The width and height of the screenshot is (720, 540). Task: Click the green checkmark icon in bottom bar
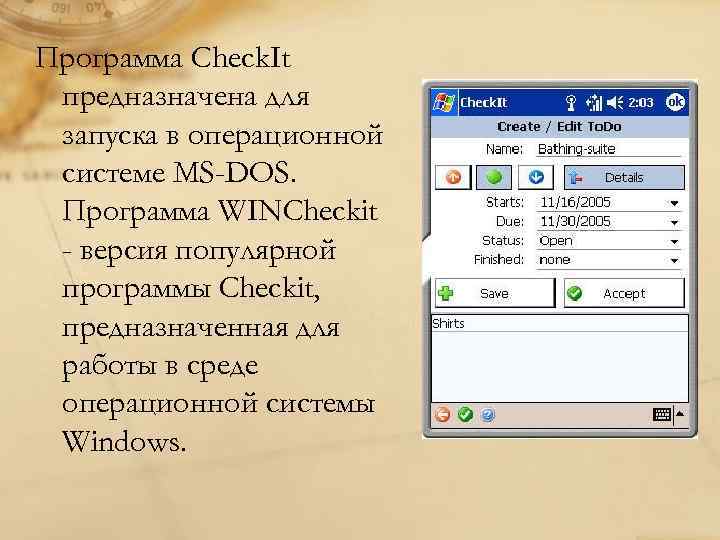tap(465, 415)
